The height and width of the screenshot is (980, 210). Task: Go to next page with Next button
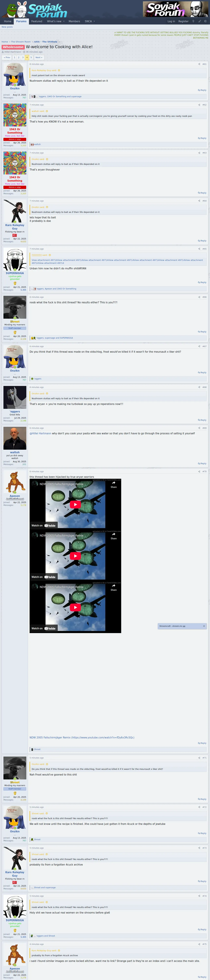pyautogui.click(x=39, y=57)
